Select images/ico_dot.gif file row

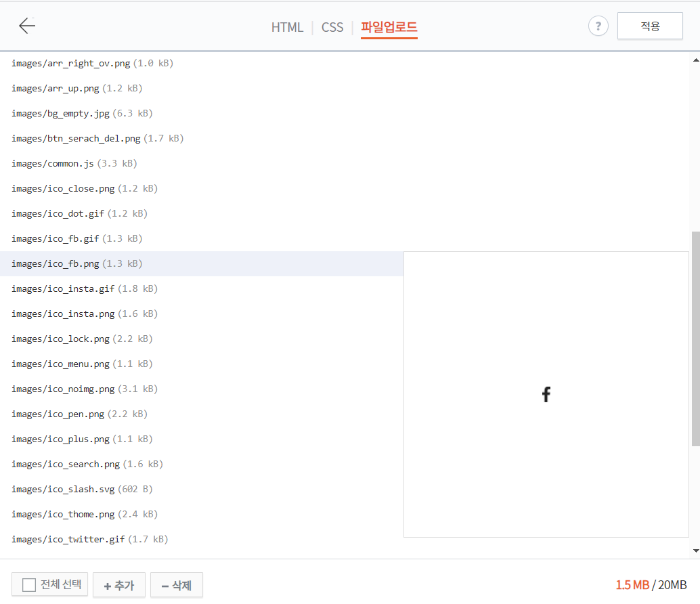pyautogui.click(x=202, y=213)
